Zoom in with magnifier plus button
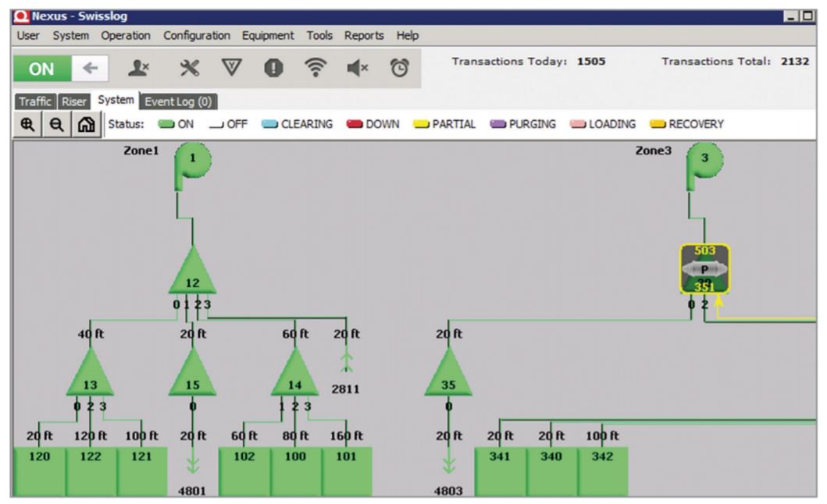This screenshot has width=827, height=504. pos(27,125)
